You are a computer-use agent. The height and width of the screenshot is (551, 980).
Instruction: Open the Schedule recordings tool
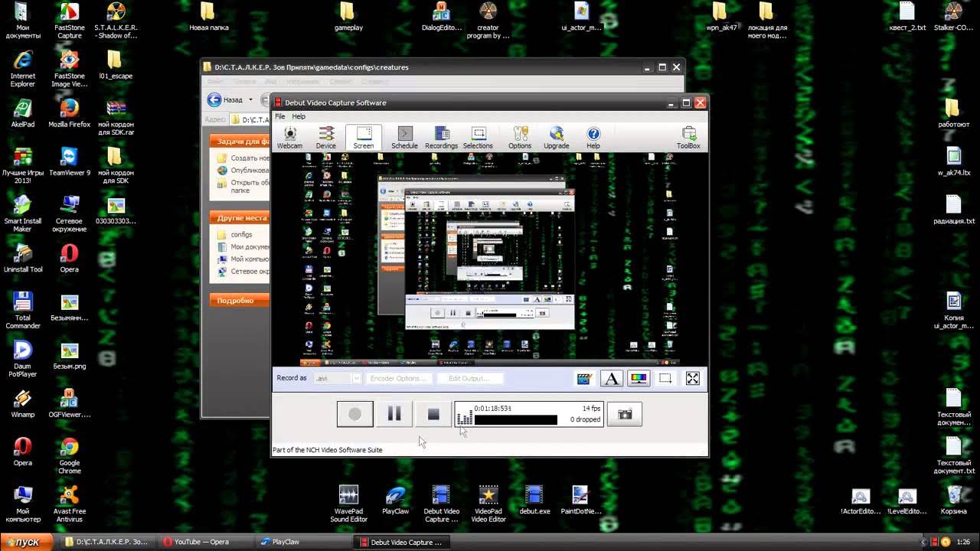tap(405, 138)
